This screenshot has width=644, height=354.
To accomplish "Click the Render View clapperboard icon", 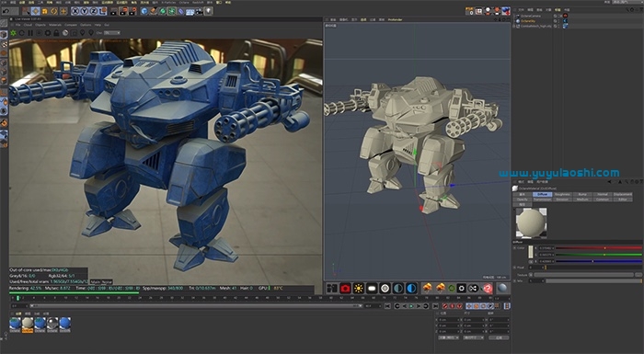I will pyautogui.click(x=114, y=11).
